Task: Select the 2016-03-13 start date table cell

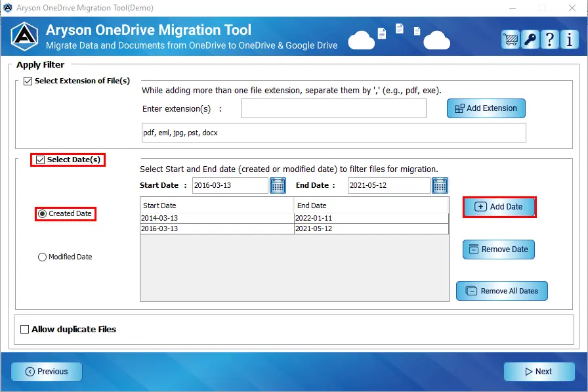Action: point(217,229)
